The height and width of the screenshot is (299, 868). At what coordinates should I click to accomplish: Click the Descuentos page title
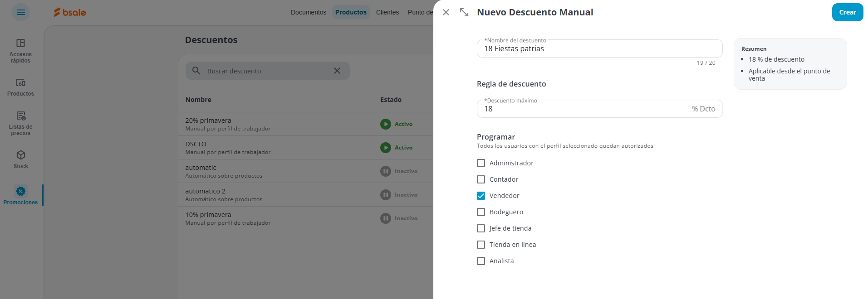click(211, 40)
